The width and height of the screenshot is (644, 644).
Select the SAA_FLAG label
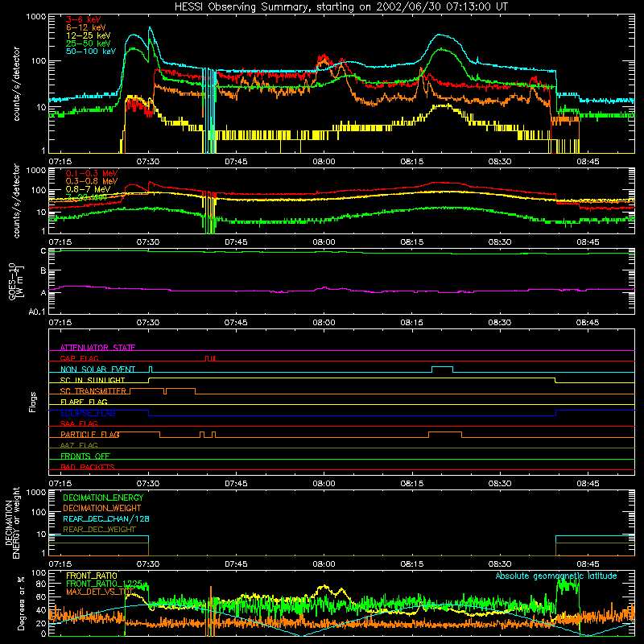[79, 423]
